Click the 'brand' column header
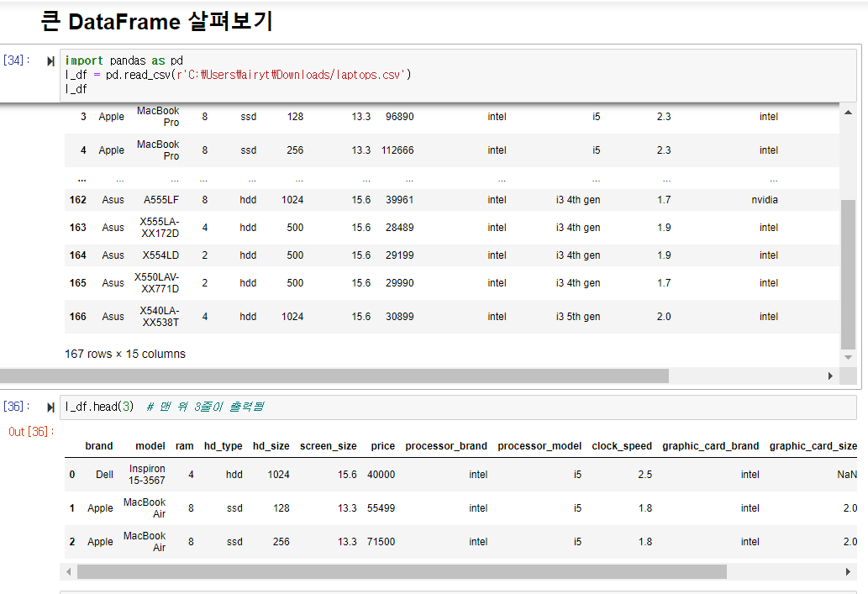The height and width of the screenshot is (594, 868). [99, 445]
